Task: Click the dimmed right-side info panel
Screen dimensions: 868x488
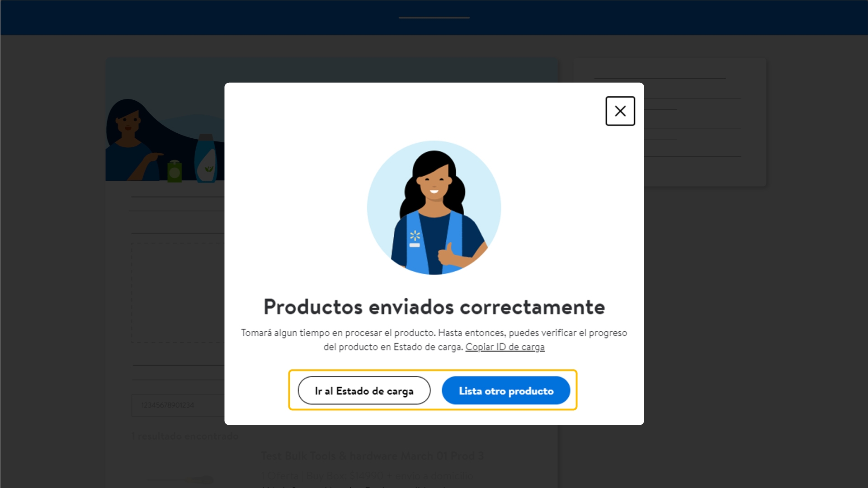Action: pyautogui.click(x=705, y=122)
